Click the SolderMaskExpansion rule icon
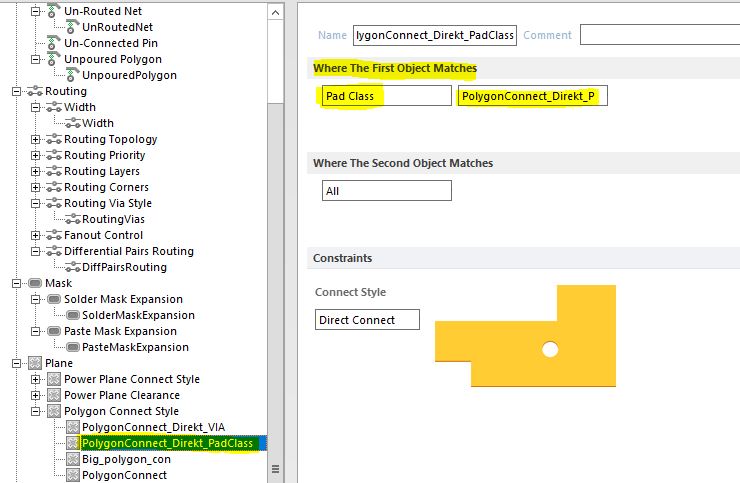This screenshot has height=483, width=740. pyautogui.click(x=73, y=315)
